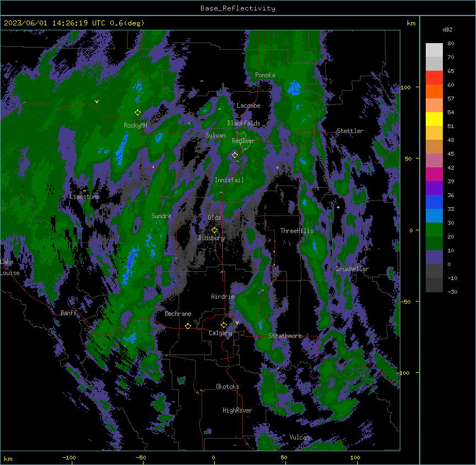Select the slate purple 0-10 dBZ swatch
Screen dimensions: 476x465
tap(434, 257)
